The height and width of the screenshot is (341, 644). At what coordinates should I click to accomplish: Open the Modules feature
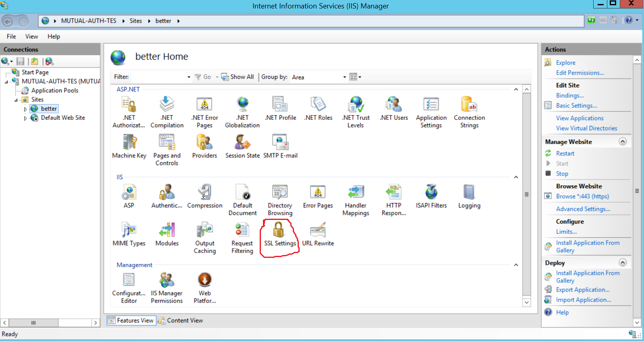point(167,234)
